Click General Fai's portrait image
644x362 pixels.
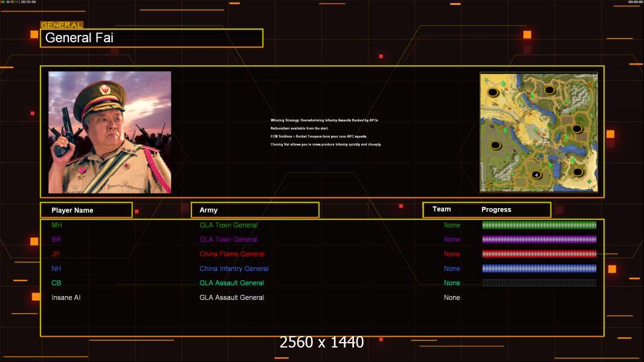pyautogui.click(x=110, y=132)
